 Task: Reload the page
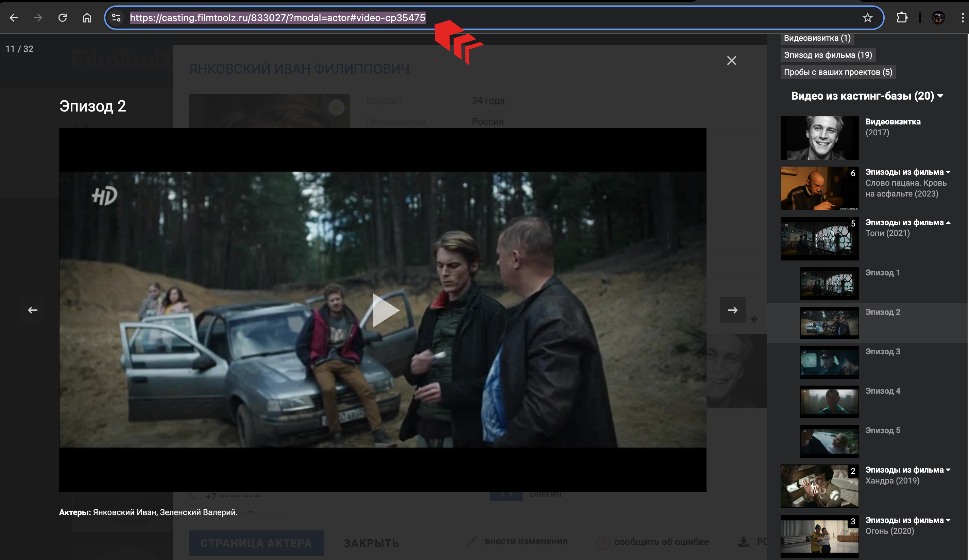62,18
